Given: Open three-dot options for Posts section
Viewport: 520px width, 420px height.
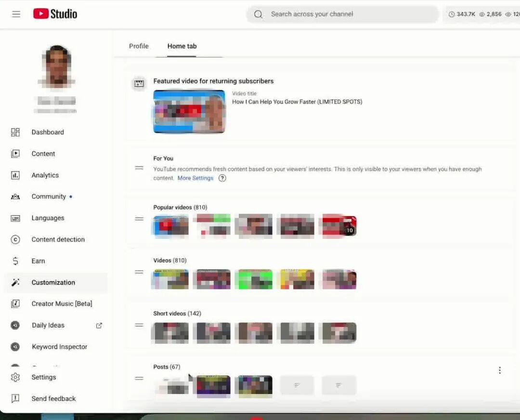Looking at the screenshot, I should click(499, 370).
